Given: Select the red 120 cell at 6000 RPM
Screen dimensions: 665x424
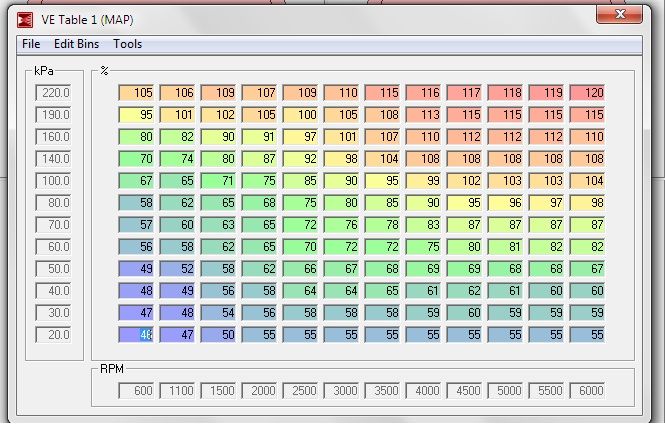Looking at the screenshot, I should click(587, 93).
